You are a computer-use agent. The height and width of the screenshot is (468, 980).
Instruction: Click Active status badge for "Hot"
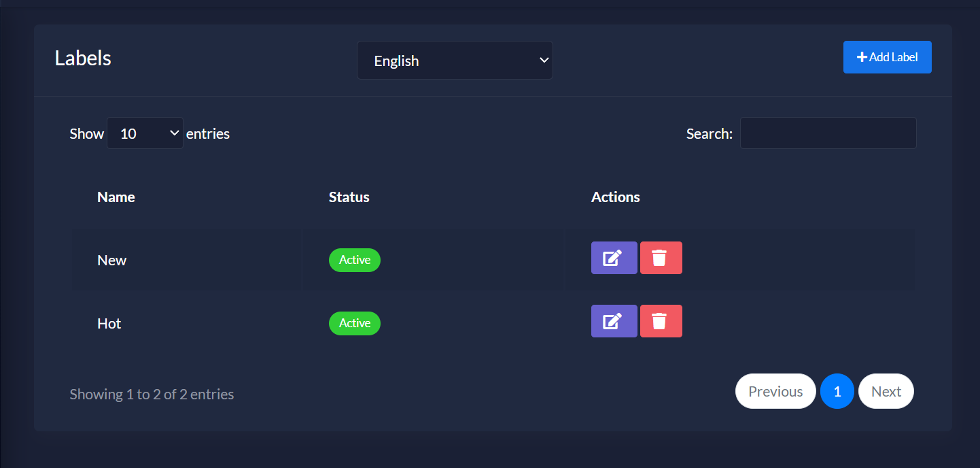355,323
